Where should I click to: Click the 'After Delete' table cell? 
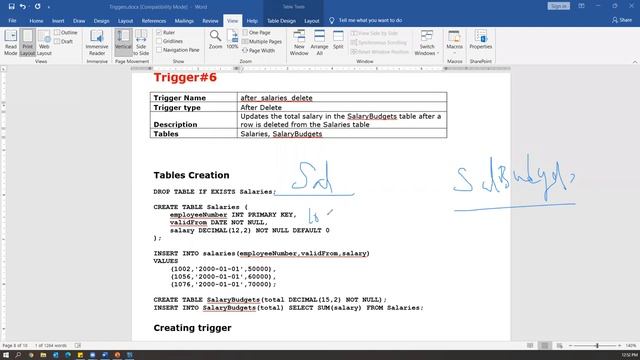(x=342, y=107)
